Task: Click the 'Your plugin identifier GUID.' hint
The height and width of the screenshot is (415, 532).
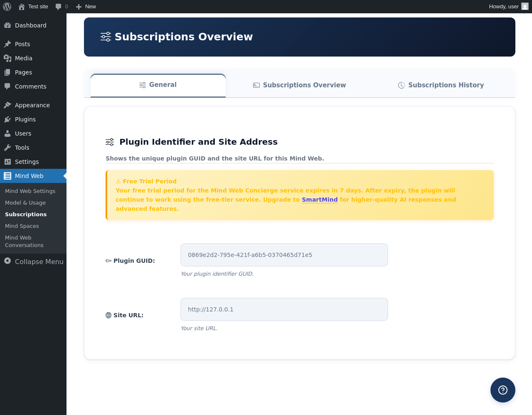Action: (217, 274)
